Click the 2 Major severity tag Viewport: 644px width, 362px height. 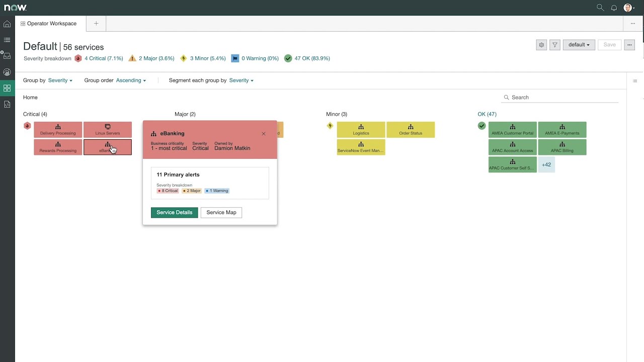coord(192,191)
